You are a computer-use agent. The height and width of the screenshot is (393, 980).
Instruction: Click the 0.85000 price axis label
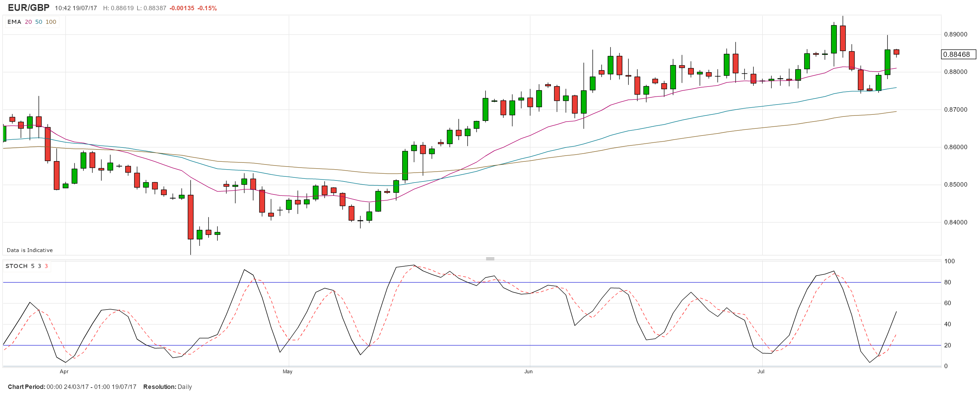point(955,184)
